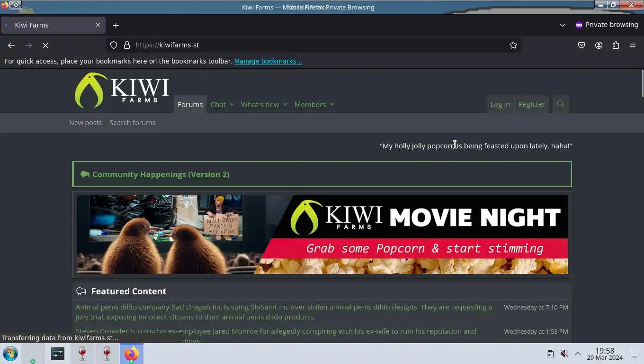
Task: Open the Bad Dragon lawsuit featured thread
Action: click(284, 312)
